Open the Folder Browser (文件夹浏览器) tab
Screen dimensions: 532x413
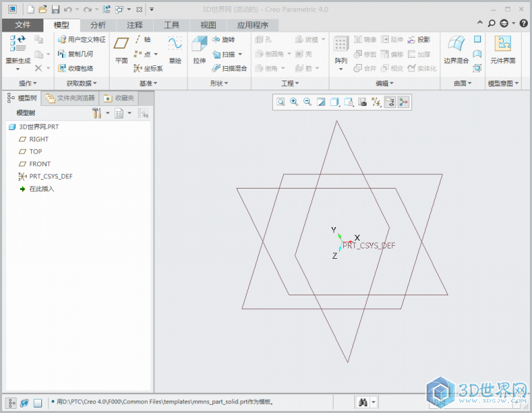point(70,98)
